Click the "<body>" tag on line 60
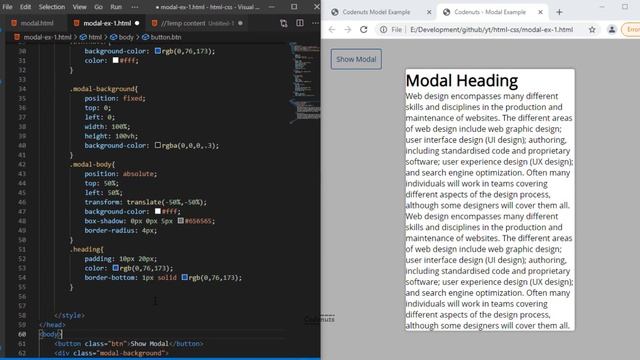The image size is (640, 360). (x=50, y=334)
